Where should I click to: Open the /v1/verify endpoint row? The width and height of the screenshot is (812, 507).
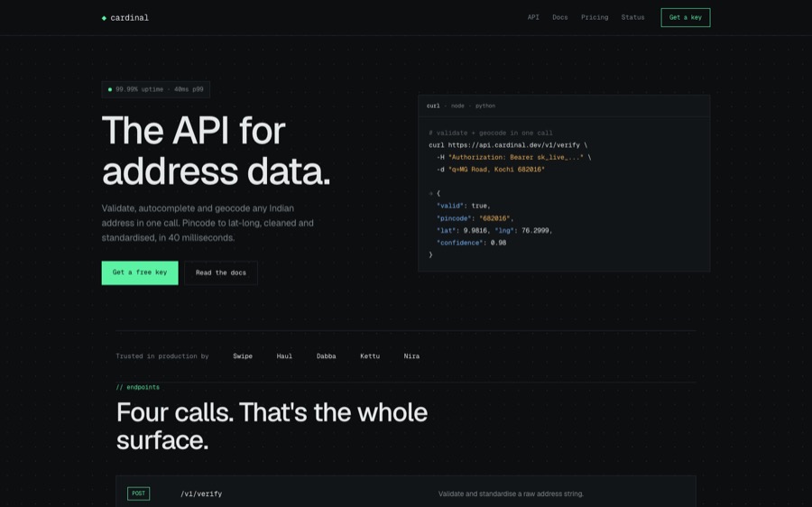pos(405,492)
